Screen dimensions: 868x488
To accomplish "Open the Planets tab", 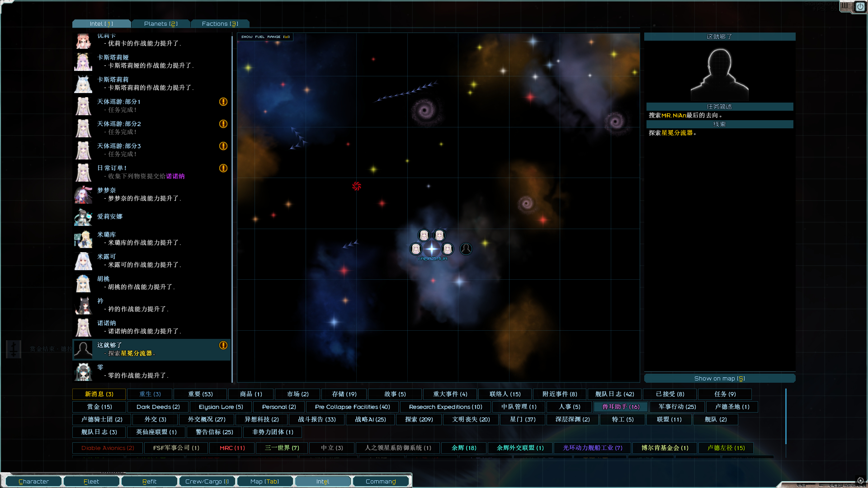I will coord(160,23).
